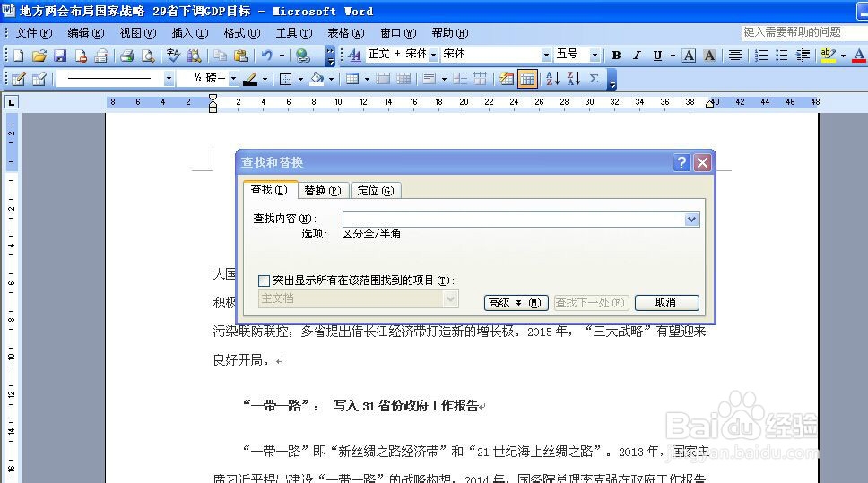Open the 视图(V) menu

coord(138,33)
